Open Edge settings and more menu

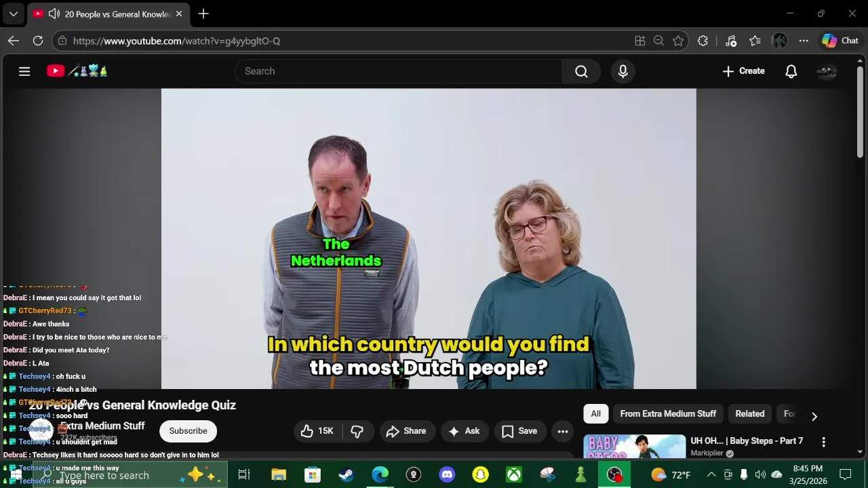coord(804,41)
